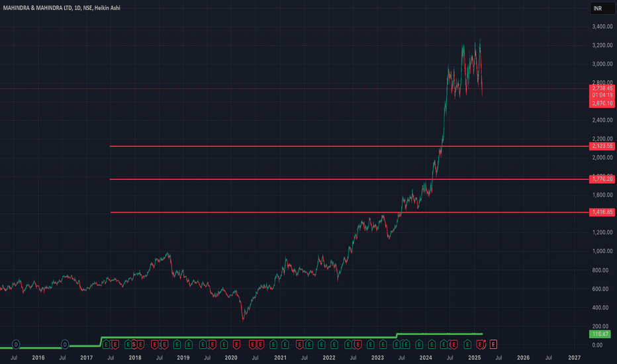This screenshot has height=364, width=617.
Task: Click the 1,416.85 price label
Action: click(602, 212)
